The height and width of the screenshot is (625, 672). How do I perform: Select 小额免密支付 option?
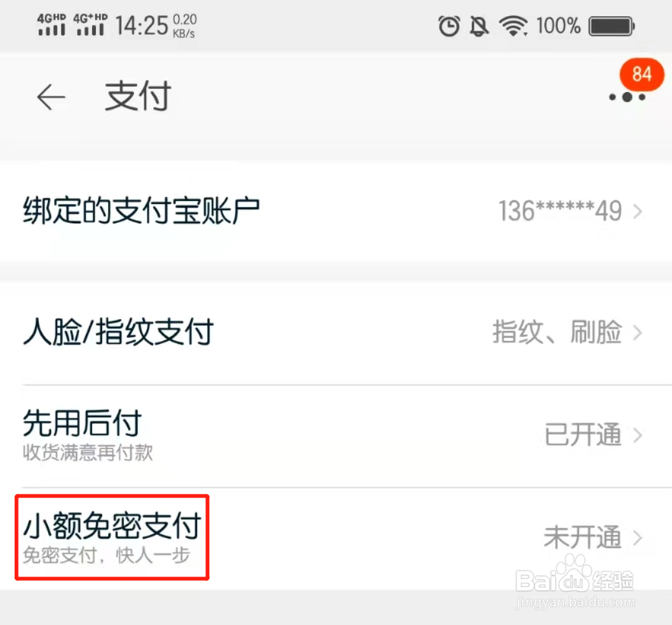click(x=112, y=537)
